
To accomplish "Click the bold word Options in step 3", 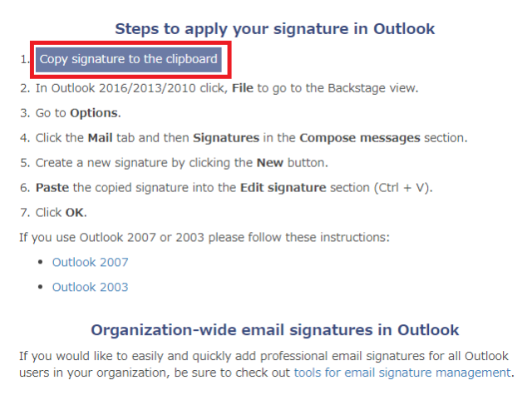I will click(96, 113).
